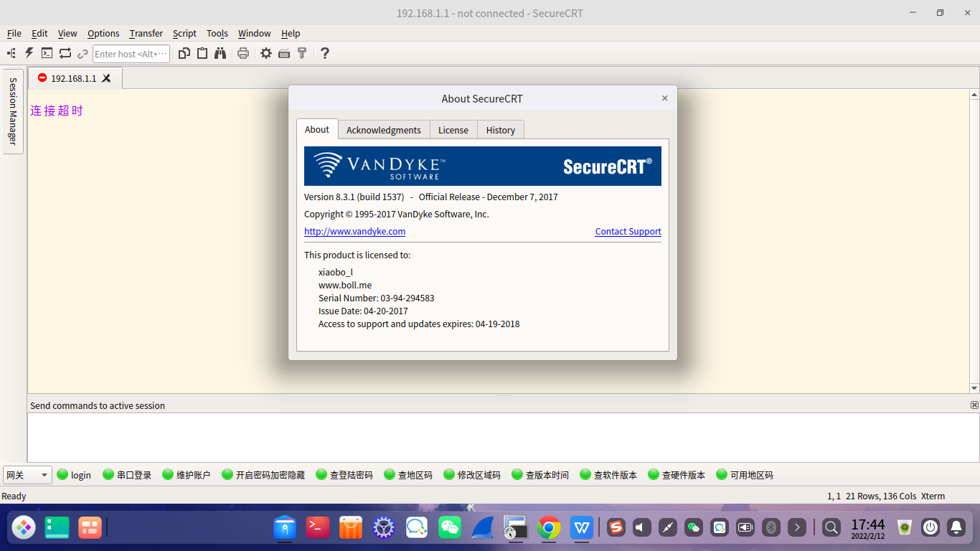Image resolution: width=980 pixels, height=551 pixels.
Task: Click the Contact Support link
Action: click(628, 231)
